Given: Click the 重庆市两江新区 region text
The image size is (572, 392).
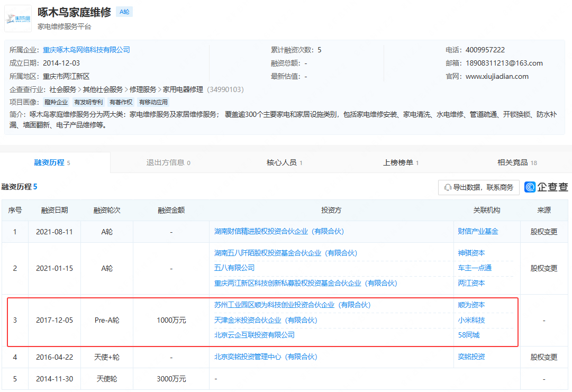Looking at the screenshot, I should click(x=66, y=77).
